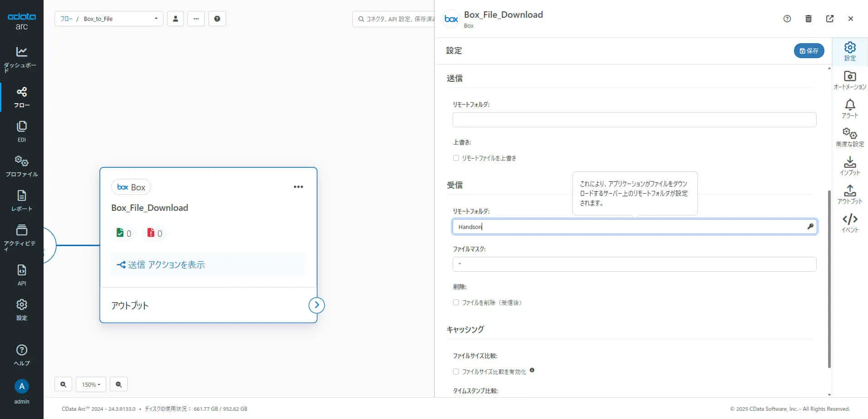Switch to the インプット tab
This screenshot has width=868, height=419.
(850, 166)
